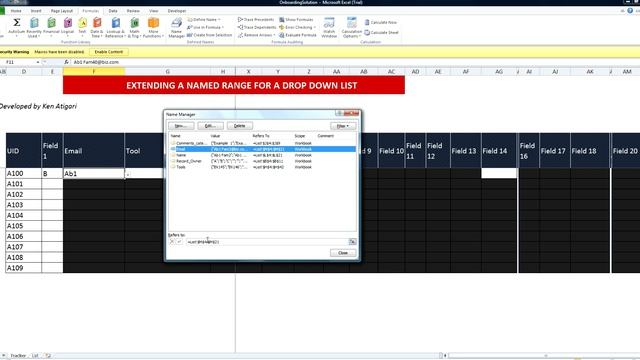Open the Name Box dropdown arrow
This screenshot has height=360, width=640.
pyautogui.click(x=38, y=62)
